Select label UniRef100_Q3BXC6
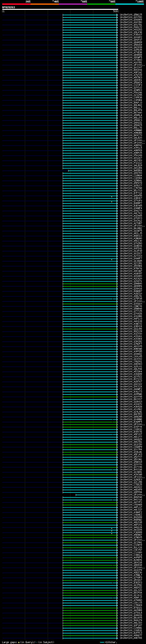Image resolution: width=146 pixels, height=644 pixels. pos(131,326)
